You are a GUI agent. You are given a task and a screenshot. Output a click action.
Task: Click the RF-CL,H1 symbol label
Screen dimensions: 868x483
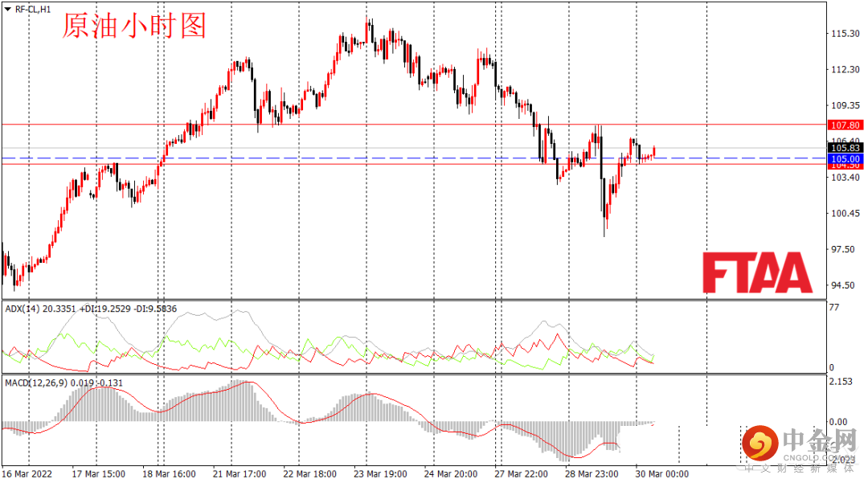click(33, 10)
